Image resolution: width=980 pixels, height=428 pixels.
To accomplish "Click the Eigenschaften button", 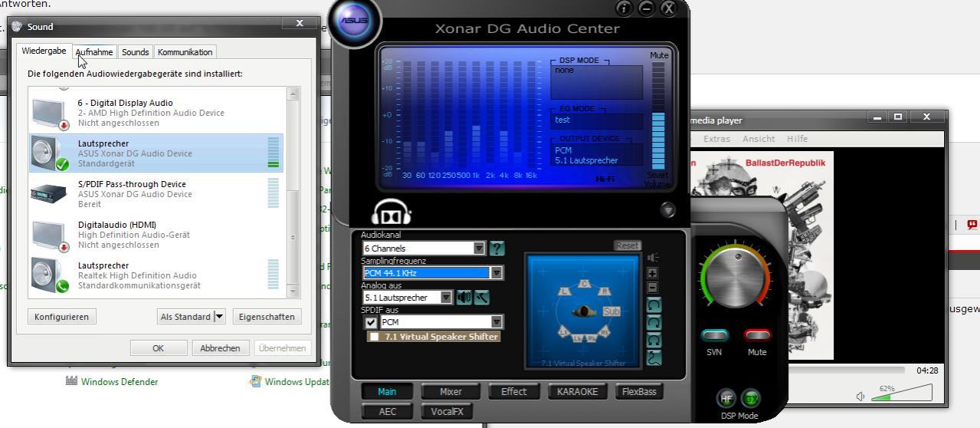I will (x=266, y=316).
